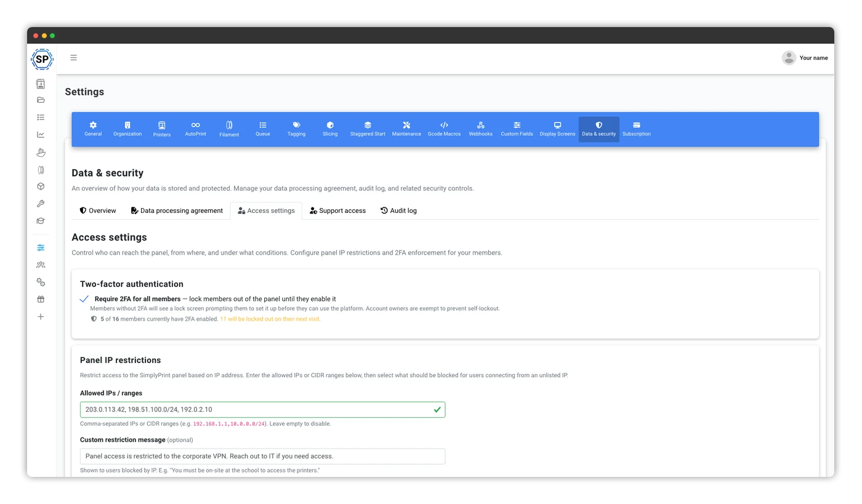862x504 pixels.
Task: Open Custom Fields settings section
Action: [x=517, y=129]
